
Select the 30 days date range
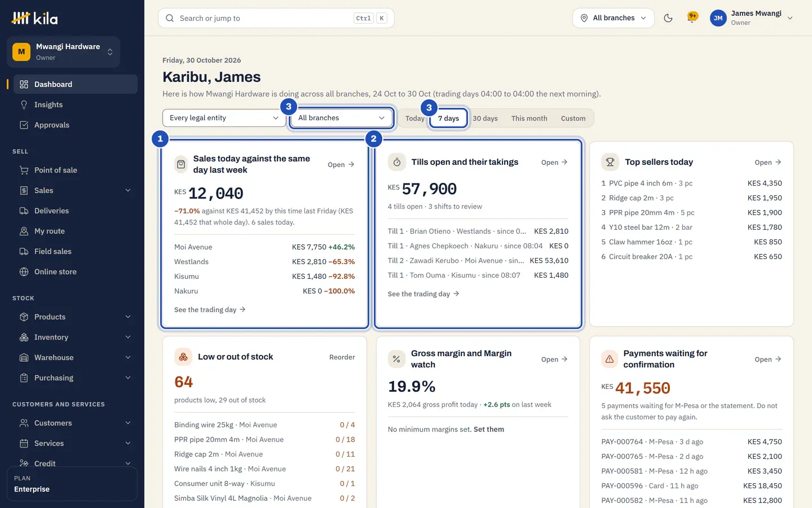485,119
